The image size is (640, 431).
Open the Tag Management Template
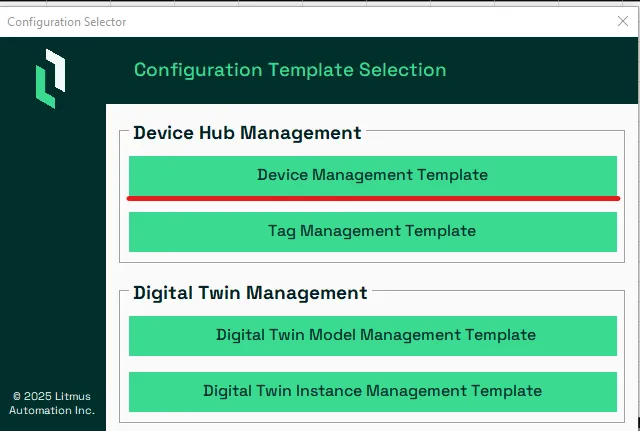[373, 231]
